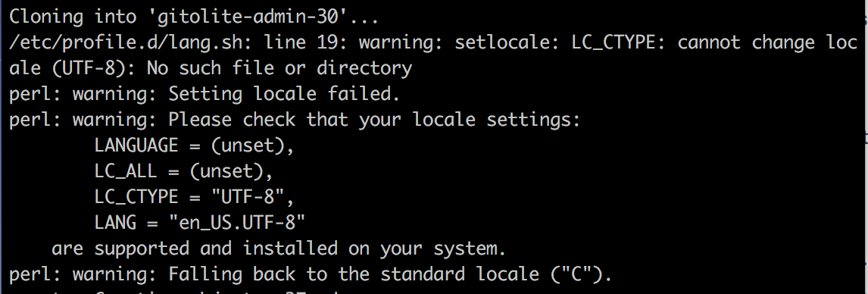Click '(UTF-8):' at the wrapped line start
The height and width of the screenshot is (294, 868).
point(94,69)
